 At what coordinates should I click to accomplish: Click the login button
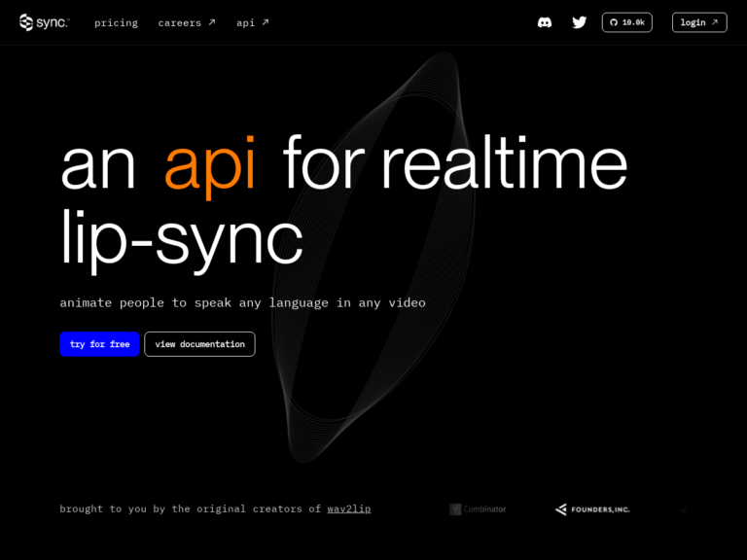point(699,22)
